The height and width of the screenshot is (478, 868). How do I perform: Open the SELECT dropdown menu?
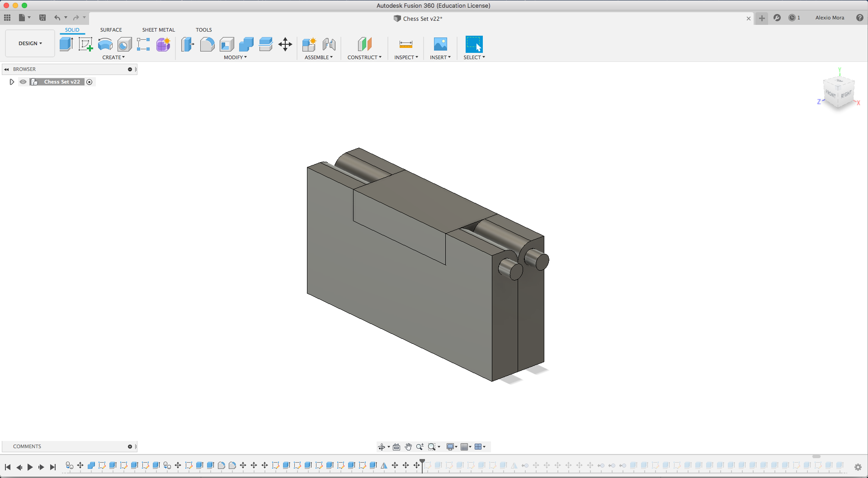[x=474, y=57]
